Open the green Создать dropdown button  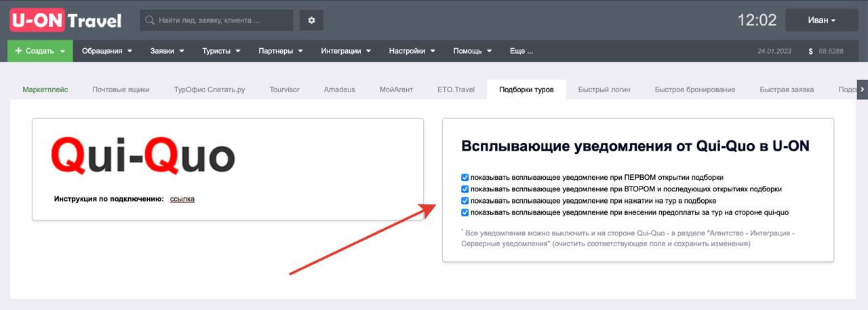click(x=40, y=51)
